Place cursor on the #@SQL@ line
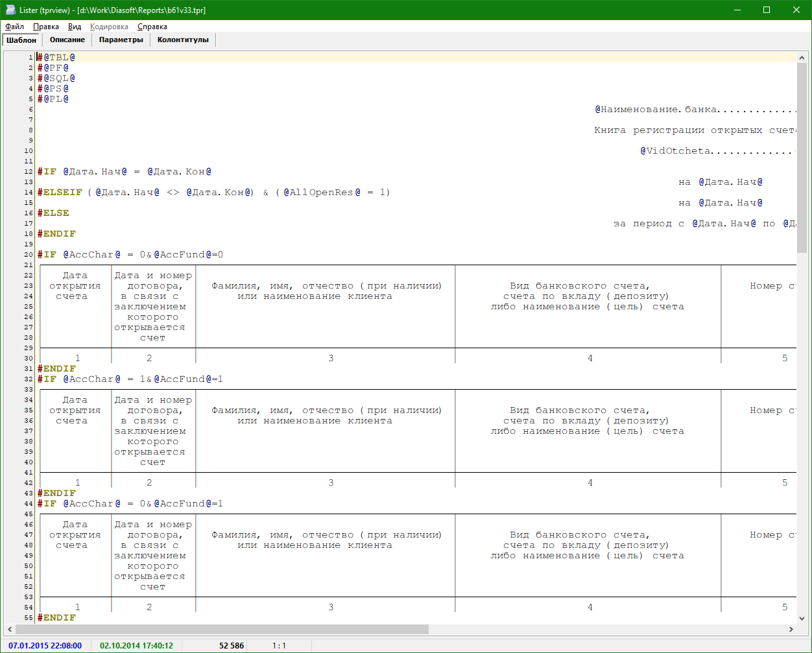Screen dimensions: 812x653 56,78
